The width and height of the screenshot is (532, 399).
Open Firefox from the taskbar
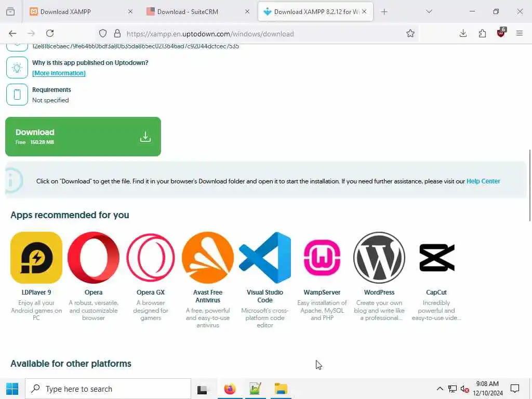[230, 389]
